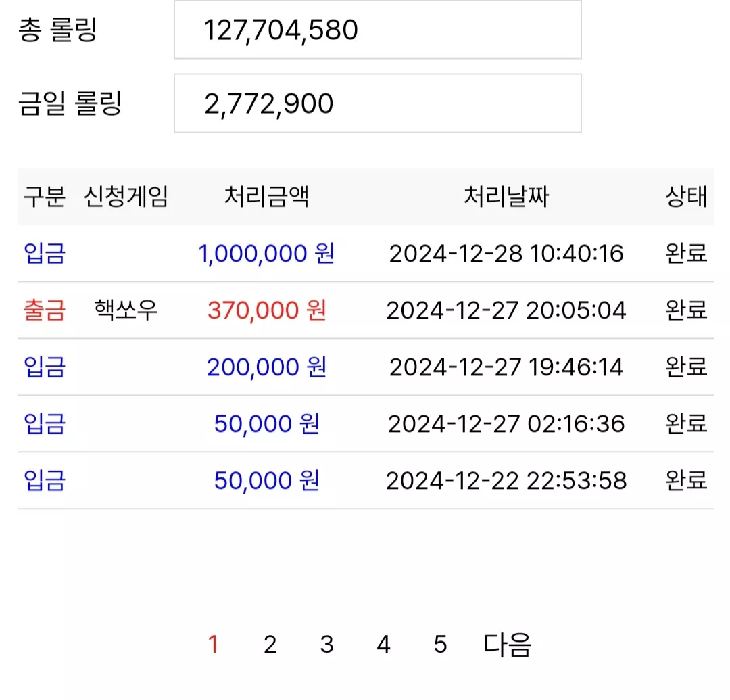Open page 4 in pagination
Screen dimensions: 730x700
(x=384, y=645)
